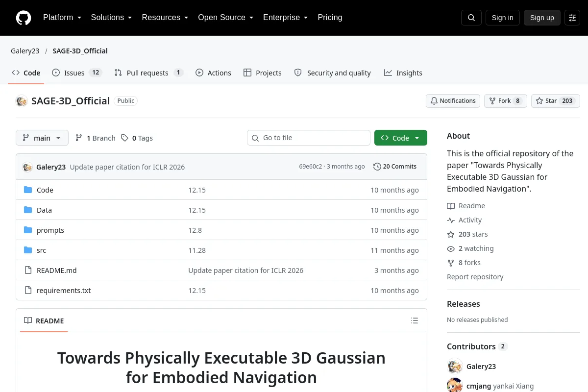Click the Code folder icon

pos(28,190)
